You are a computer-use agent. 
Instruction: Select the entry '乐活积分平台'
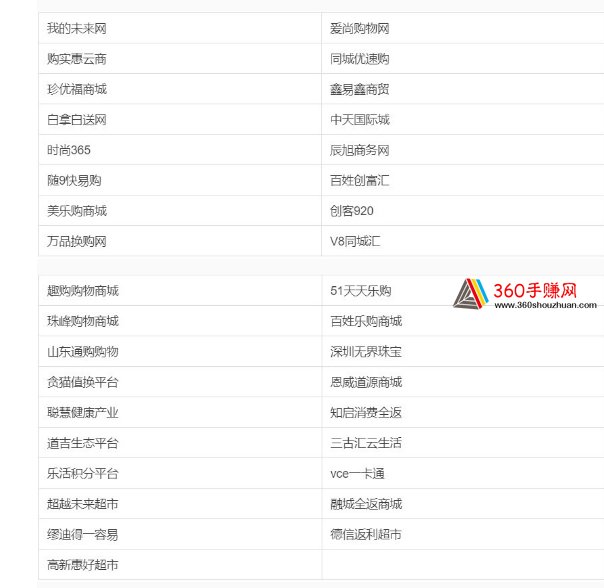pyautogui.click(x=83, y=473)
